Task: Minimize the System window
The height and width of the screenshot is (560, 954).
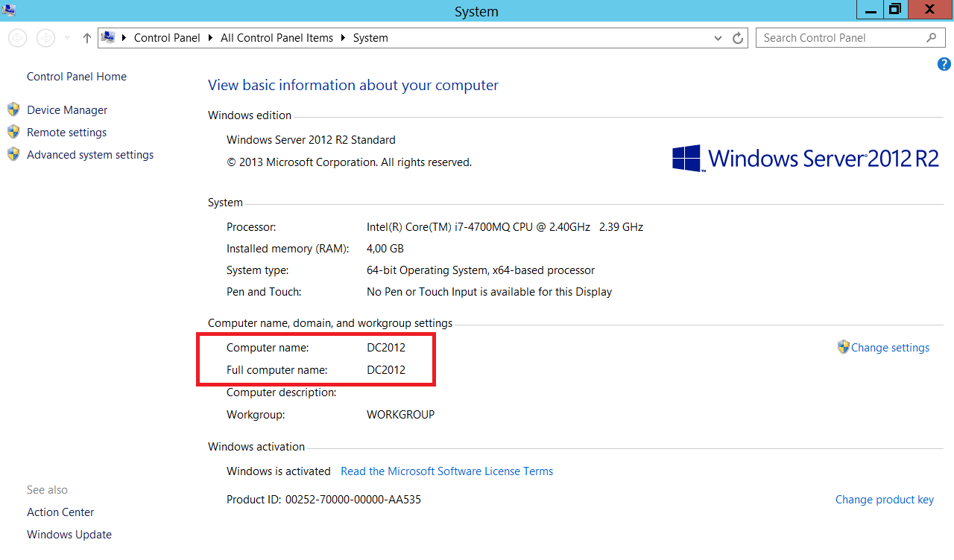Action: click(x=870, y=10)
